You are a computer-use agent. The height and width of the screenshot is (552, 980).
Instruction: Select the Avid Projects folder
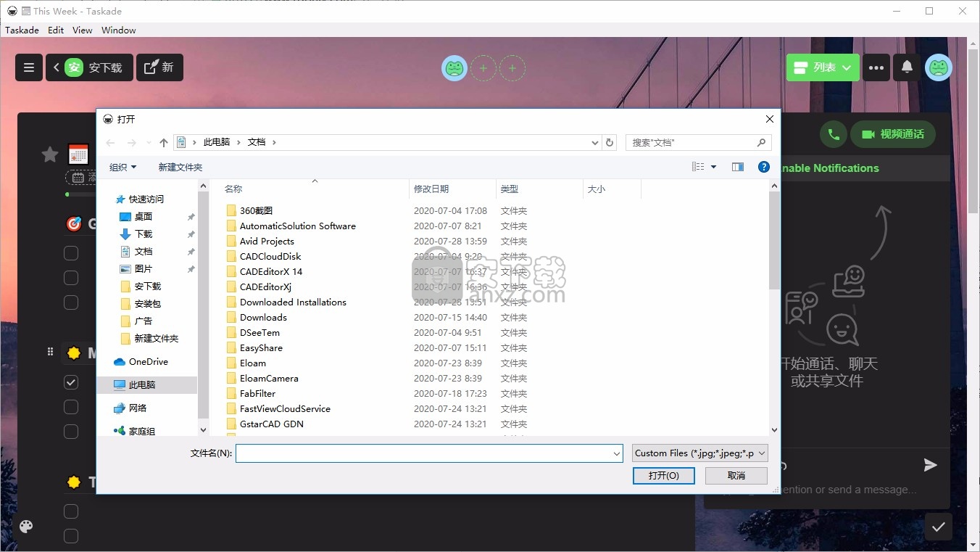coord(267,241)
